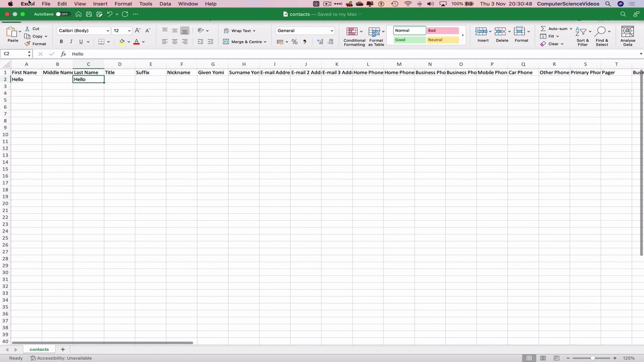Apply percent style format
Image resolution: width=644 pixels, height=362 pixels.
pos(294,42)
